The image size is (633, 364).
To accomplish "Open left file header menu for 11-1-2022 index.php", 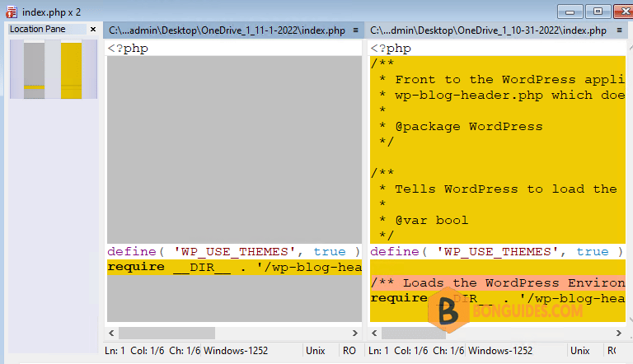I will coord(355,30).
